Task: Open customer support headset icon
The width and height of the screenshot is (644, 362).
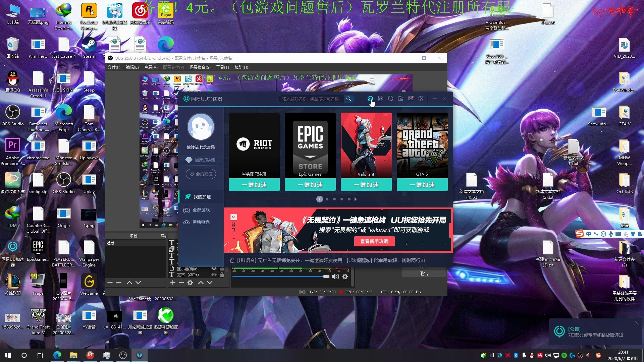Action: pos(390,99)
